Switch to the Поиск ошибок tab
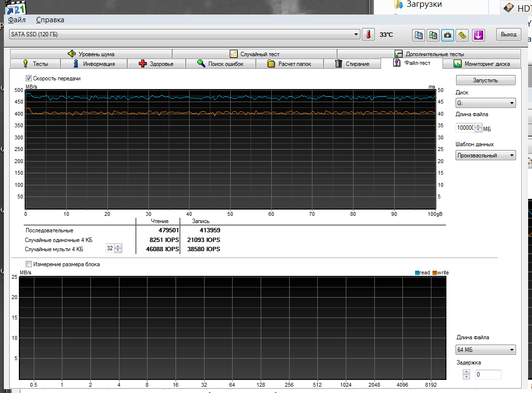 coord(221,63)
